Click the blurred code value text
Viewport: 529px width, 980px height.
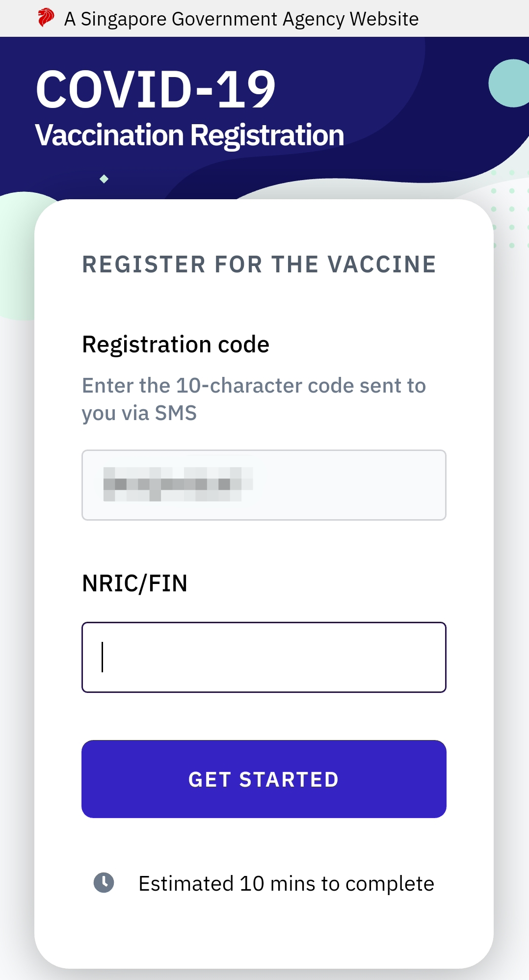coord(178,484)
